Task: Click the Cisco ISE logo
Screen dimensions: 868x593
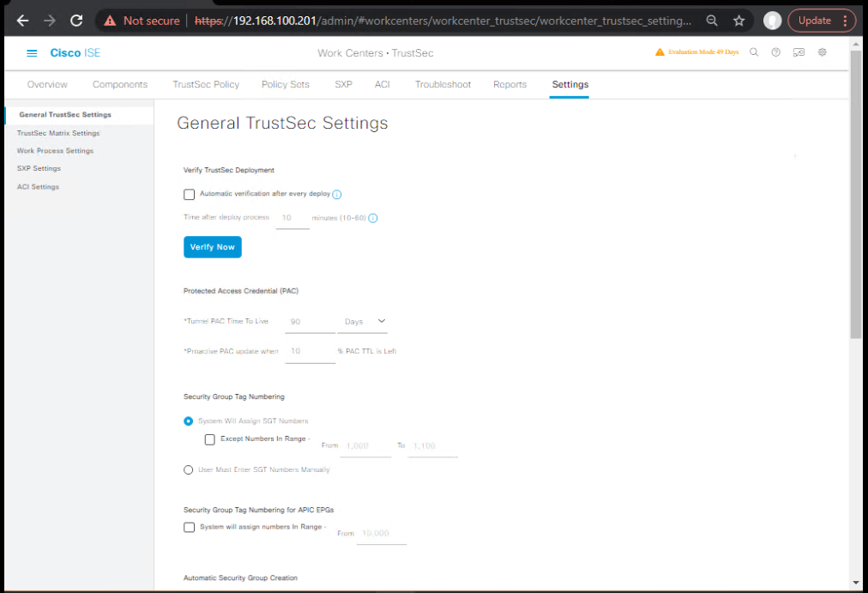Action: click(75, 53)
